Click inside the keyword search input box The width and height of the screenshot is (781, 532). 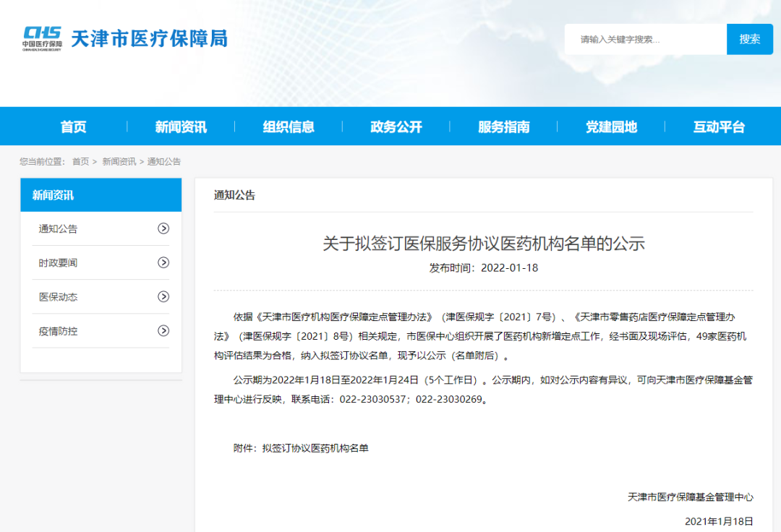(x=644, y=39)
